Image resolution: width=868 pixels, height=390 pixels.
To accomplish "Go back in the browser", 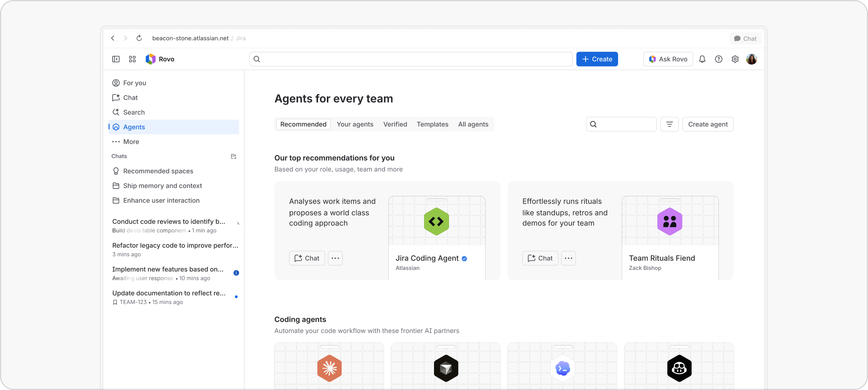I will (x=113, y=38).
